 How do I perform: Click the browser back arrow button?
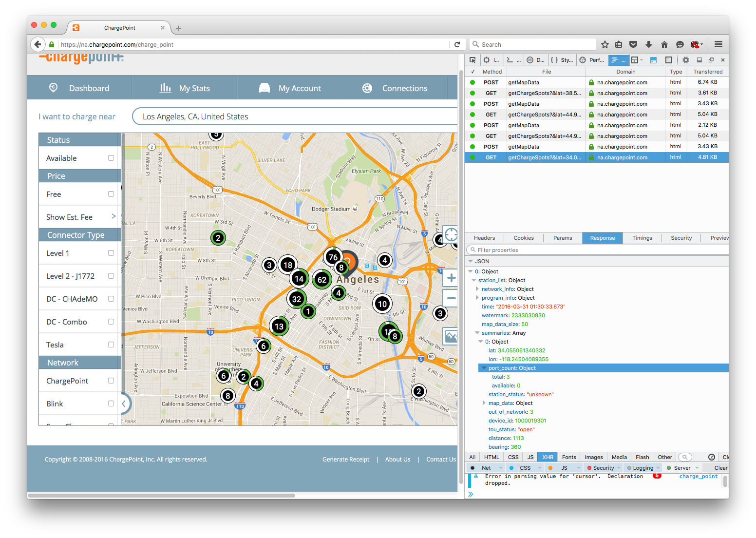[38, 44]
